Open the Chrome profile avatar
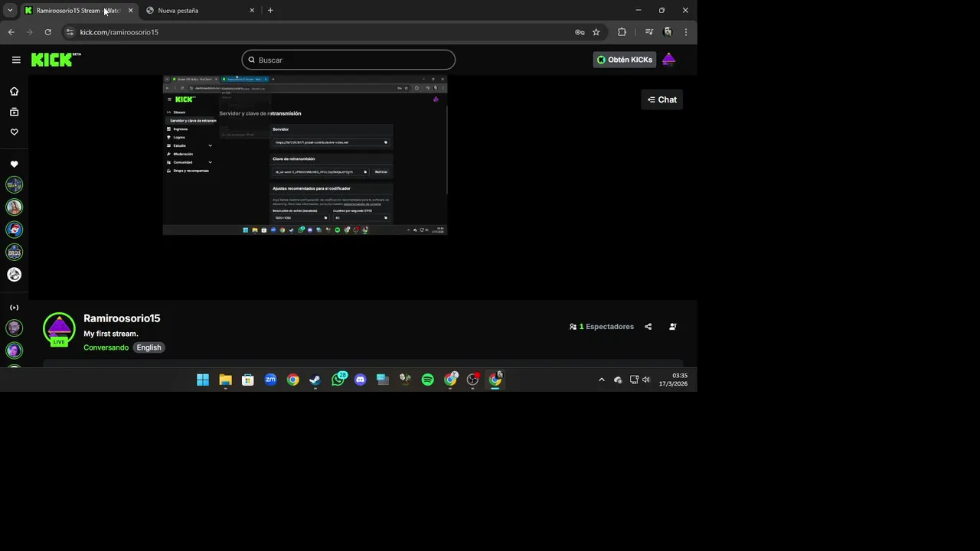The width and height of the screenshot is (980, 551). (x=668, y=32)
